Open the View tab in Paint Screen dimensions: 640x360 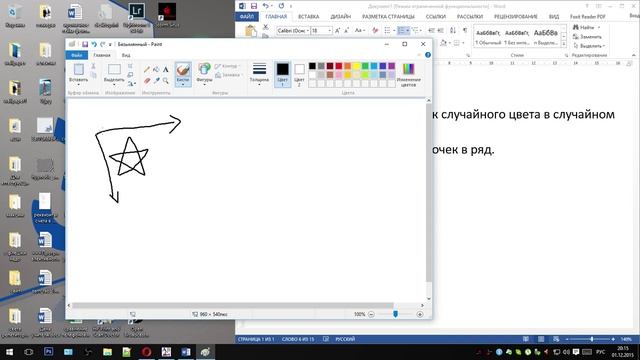point(126,55)
